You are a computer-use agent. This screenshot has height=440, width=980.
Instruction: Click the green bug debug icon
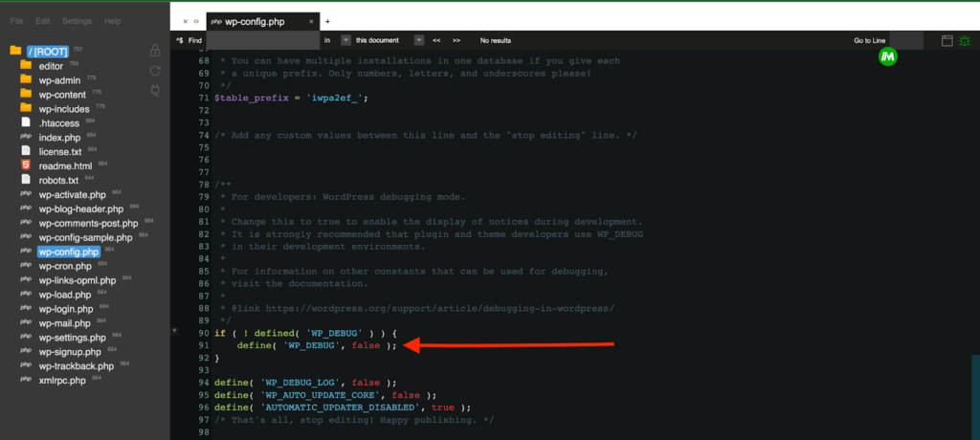click(965, 40)
